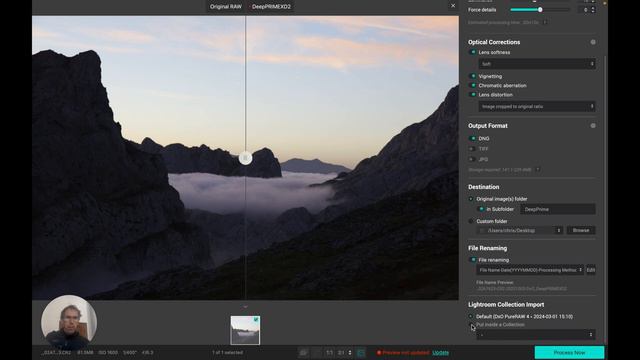Click the before/after split divider handle
640x360 pixels.
(x=245, y=158)
